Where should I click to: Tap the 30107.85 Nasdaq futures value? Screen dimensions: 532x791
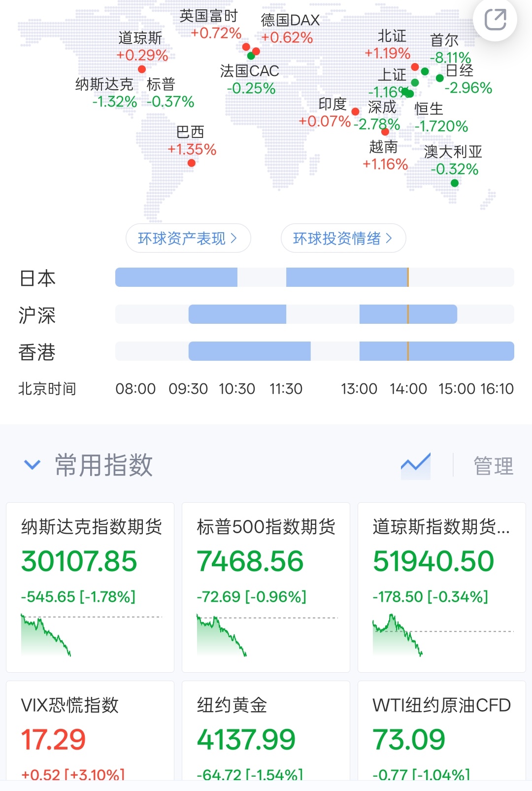[x=79, y=561]
